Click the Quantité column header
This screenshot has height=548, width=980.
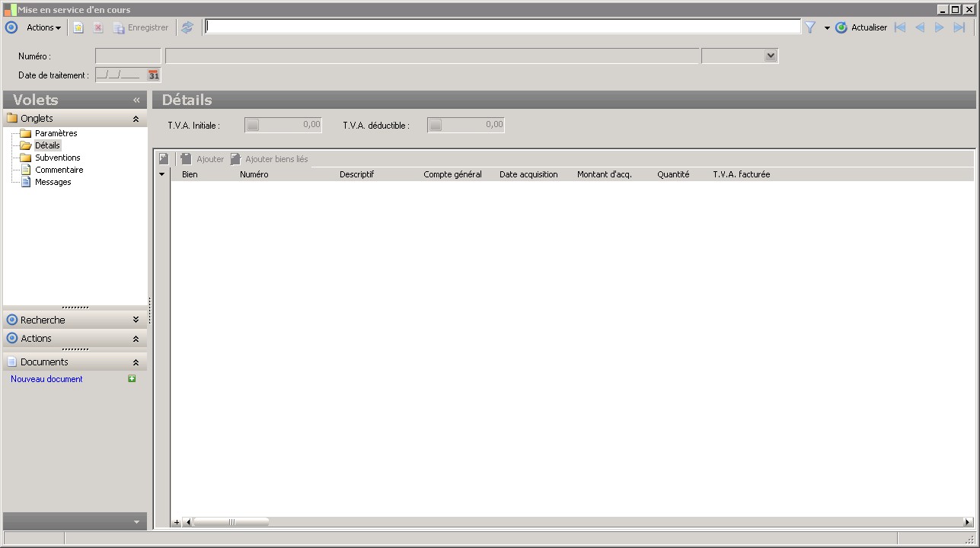(x=673, y=174)
